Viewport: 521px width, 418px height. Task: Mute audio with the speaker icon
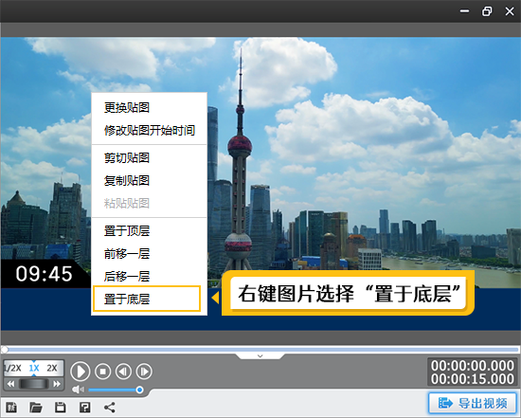coord(78,389)
